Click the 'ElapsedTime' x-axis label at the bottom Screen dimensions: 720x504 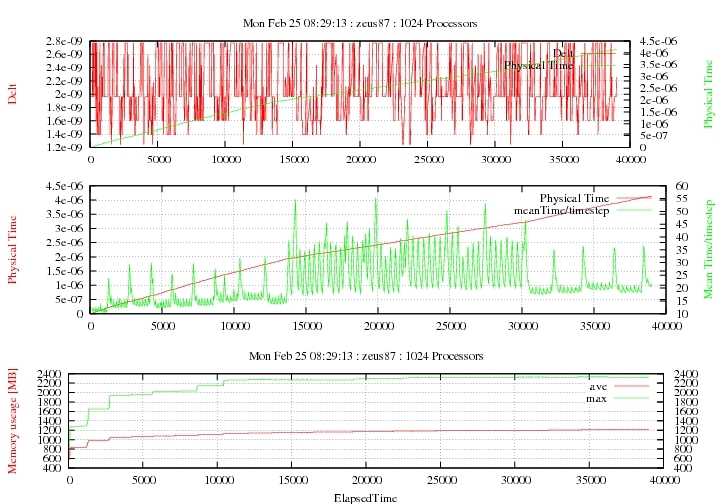366,498
